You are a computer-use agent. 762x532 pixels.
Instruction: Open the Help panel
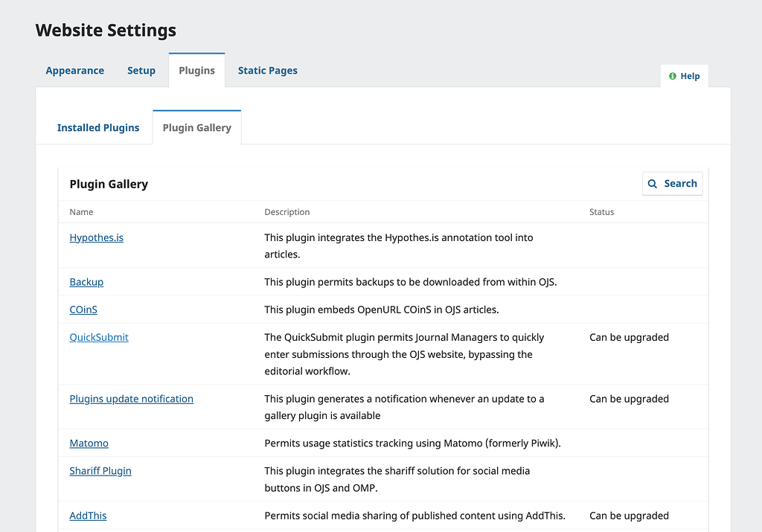(x=685, y=76)
